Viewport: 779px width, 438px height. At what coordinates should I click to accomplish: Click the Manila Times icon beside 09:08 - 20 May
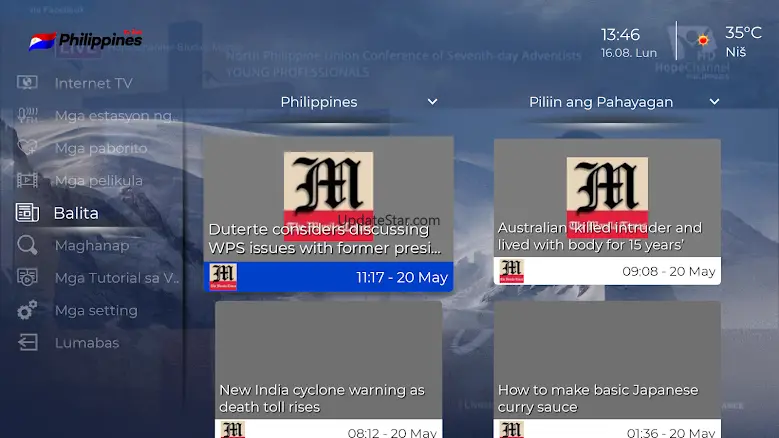point(511,271)
